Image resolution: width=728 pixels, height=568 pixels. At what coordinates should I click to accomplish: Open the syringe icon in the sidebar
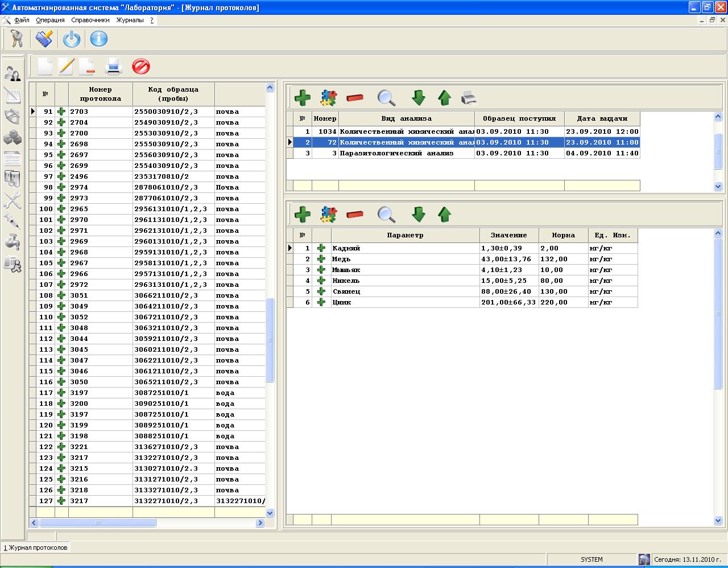pyautogui.click(x=12, y=221)
